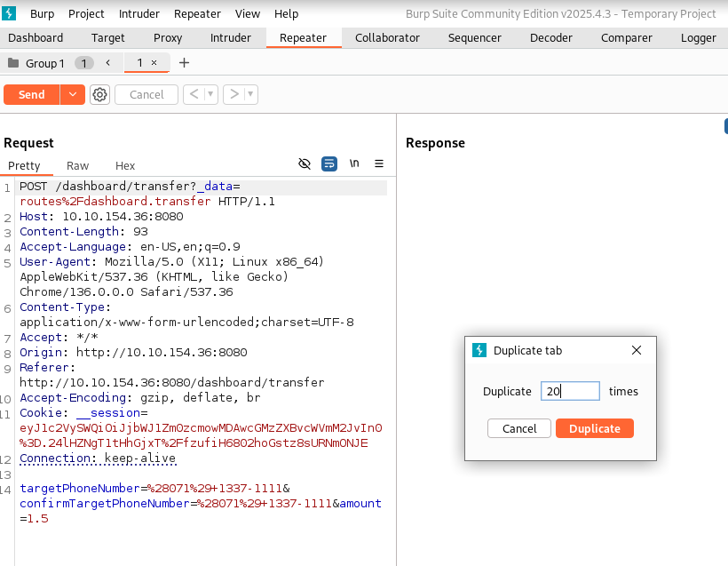Screen dimensions: 728x566
Task: Switch to the Target tab
Action: tap(108, 37)
